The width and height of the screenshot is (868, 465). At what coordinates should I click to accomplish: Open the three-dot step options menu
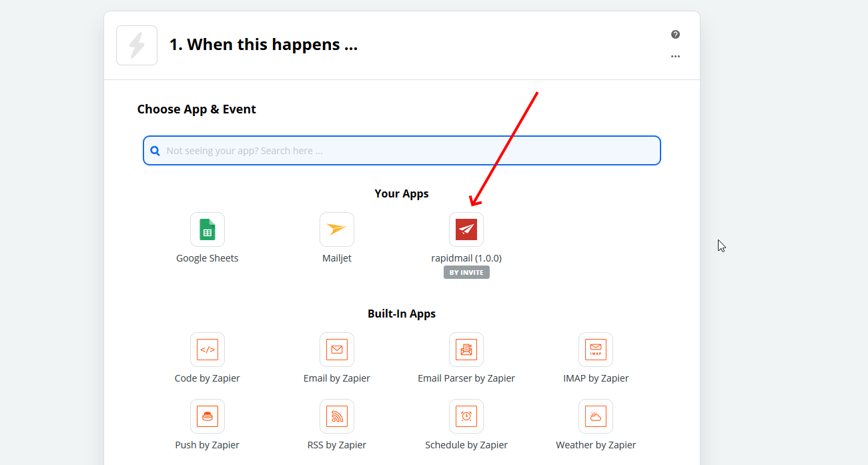tap(675, 57)
